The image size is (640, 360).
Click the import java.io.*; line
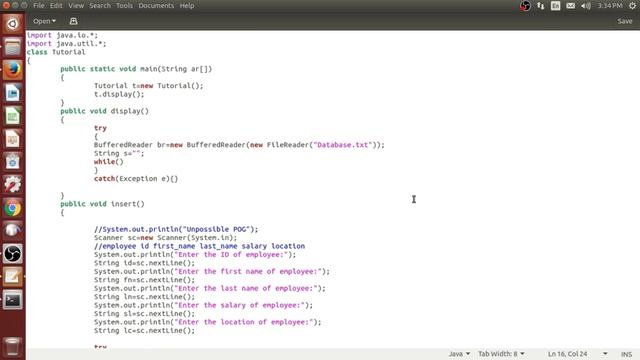point(62,35)
